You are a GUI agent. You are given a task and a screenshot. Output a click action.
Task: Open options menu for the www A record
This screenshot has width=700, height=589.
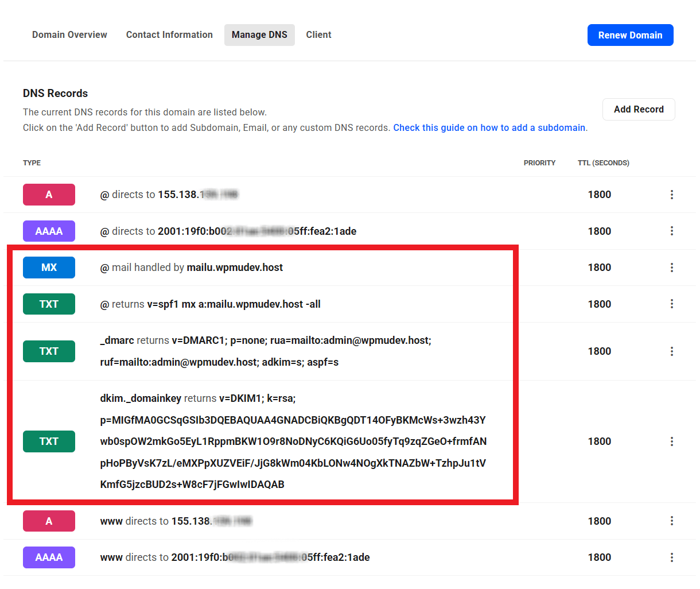[x=671, y=521]
